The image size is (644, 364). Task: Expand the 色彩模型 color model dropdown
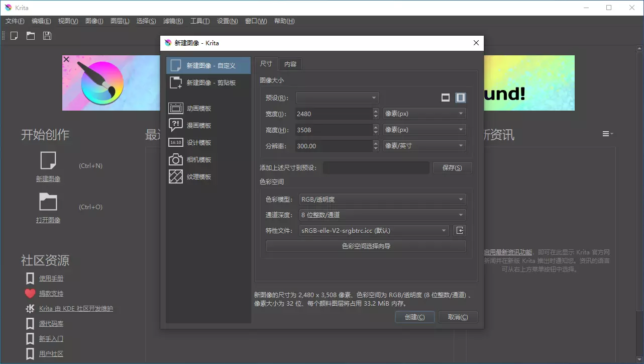click(382, 200)
